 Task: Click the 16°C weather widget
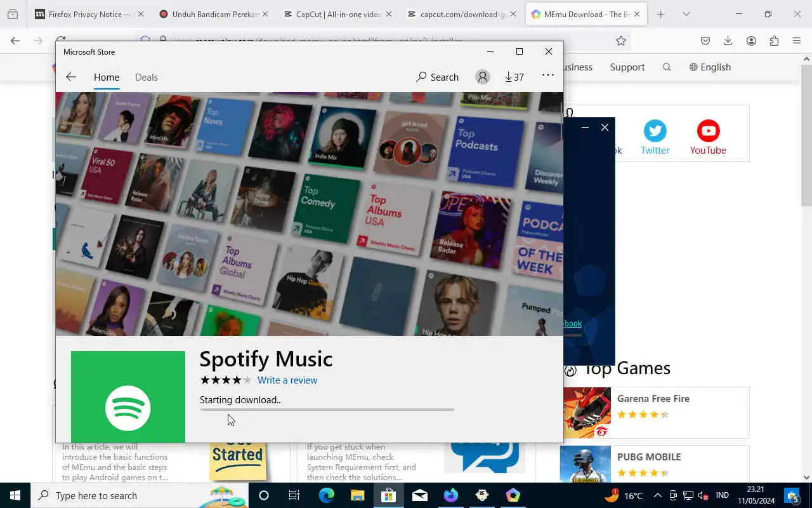[624, 495]
